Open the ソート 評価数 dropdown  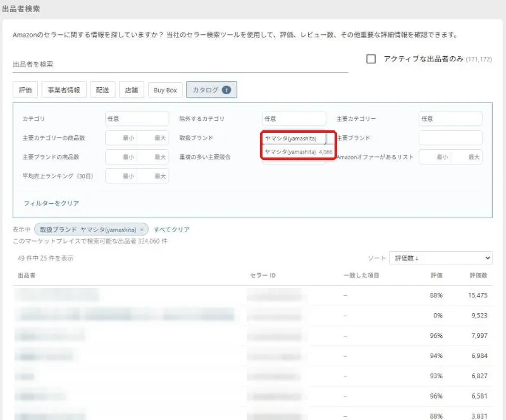pyautogui.click(x=440, y=258)
